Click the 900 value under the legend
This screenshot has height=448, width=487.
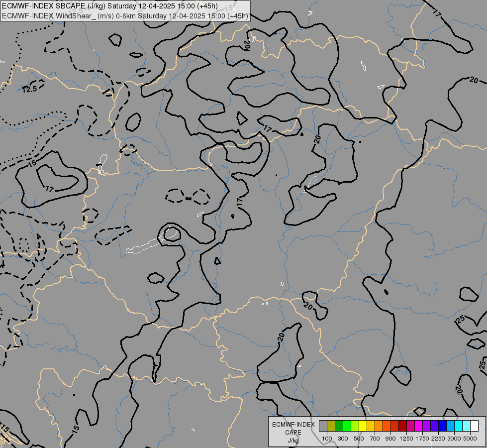pos(390,439)
